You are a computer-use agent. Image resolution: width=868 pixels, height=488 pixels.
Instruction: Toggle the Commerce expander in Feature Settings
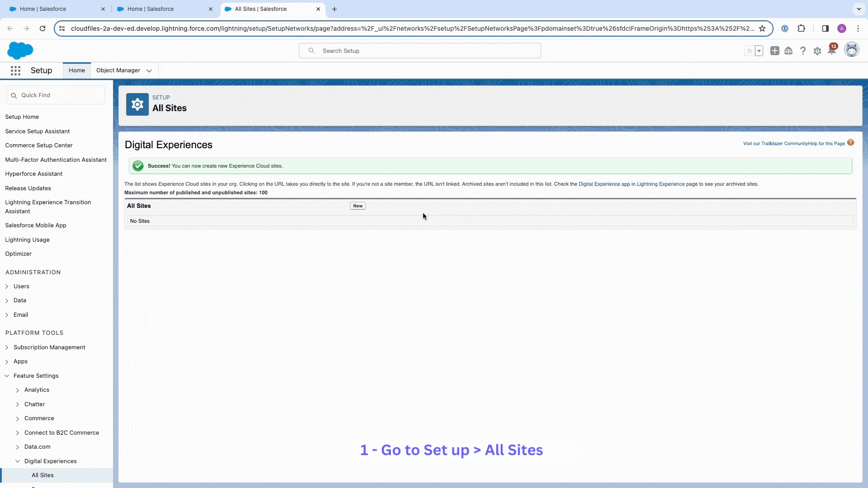pyautogui.click(x=18, y=418)
